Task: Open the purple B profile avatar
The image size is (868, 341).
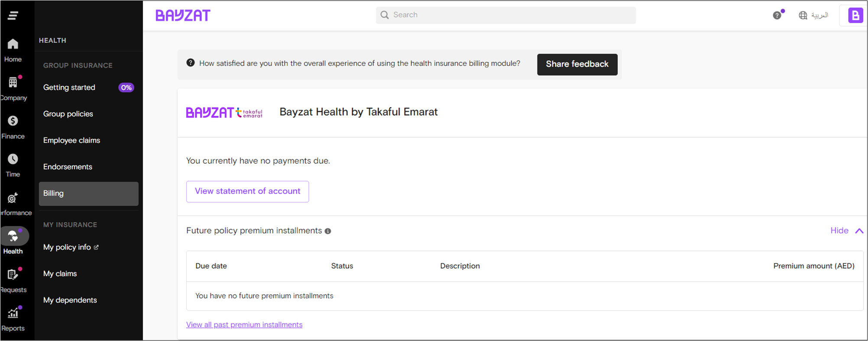Action: 855,15
